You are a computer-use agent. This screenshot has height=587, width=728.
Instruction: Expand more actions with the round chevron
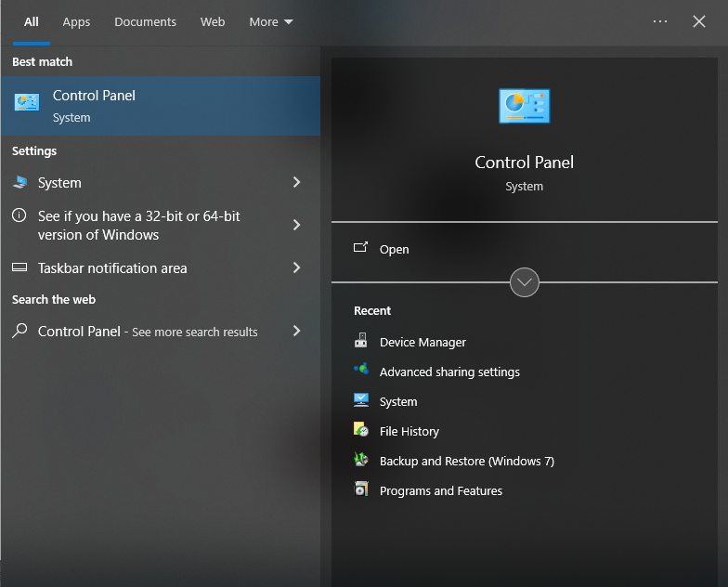pos(524,282)
